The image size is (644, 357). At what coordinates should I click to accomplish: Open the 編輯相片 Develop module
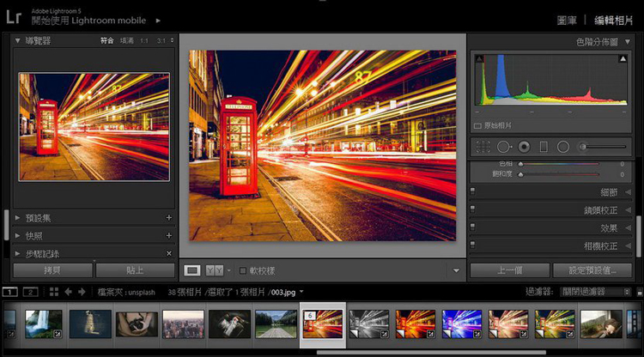click(x=614, y=19)
